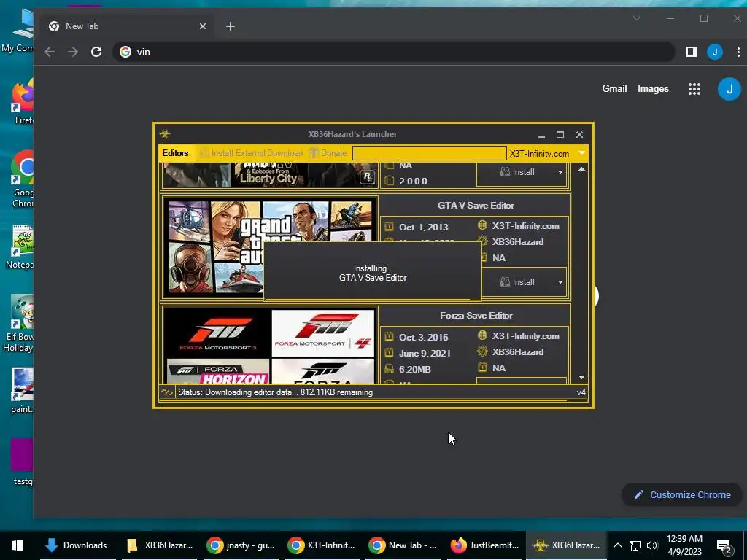Select the GTA V Save Editor title
This screenshot has height=560, width=747.
coord(476,206)
